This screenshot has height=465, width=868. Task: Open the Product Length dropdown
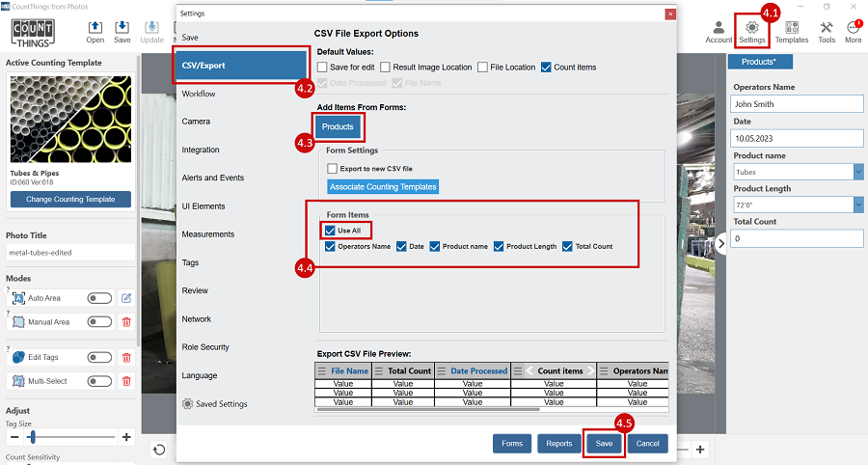click(x=857, y=205)
